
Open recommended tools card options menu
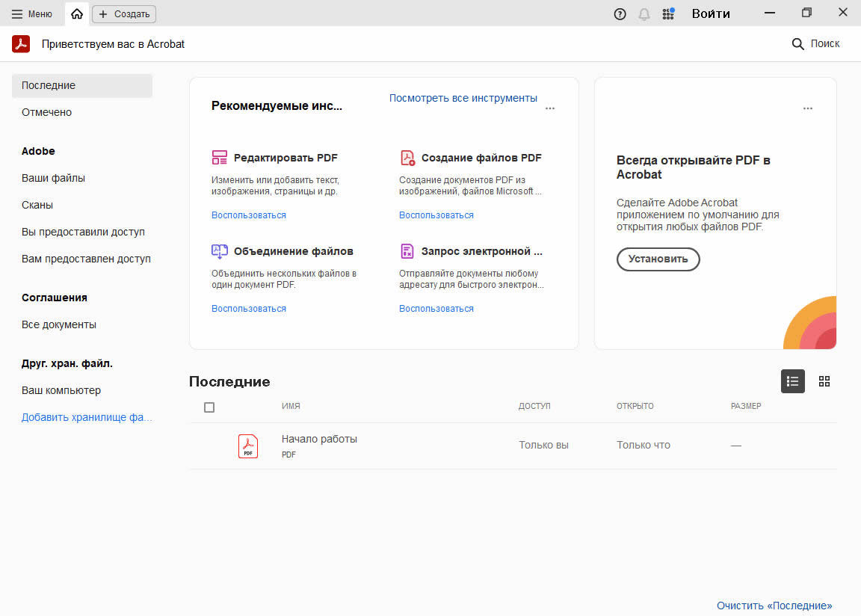pyautogui.click(x=550, y=108)
